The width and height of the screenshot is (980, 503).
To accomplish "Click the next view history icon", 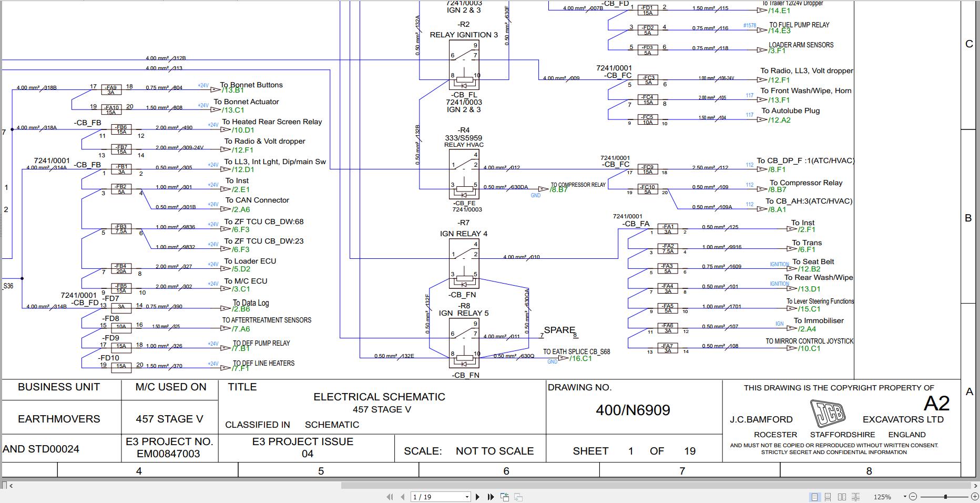I will coord(519,497).
